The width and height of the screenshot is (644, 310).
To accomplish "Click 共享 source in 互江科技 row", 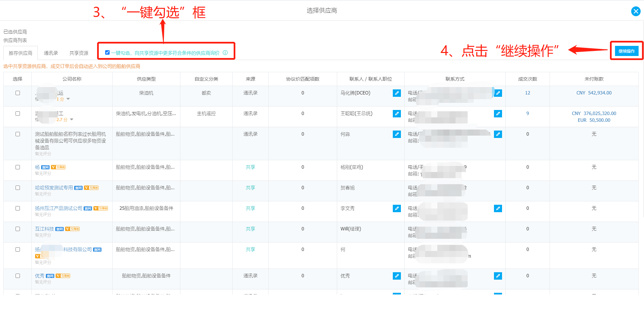I will pyautogui.click(x=251, y=229).
